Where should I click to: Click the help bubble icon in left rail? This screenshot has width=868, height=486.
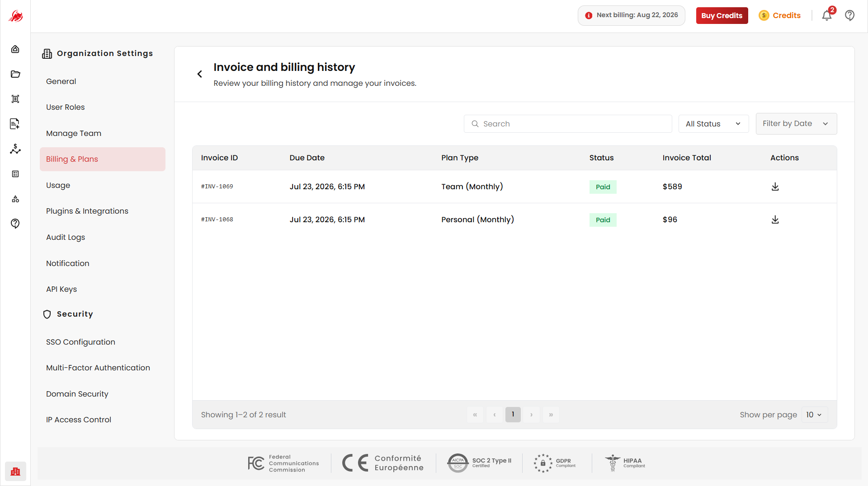[x=15, y=224]
